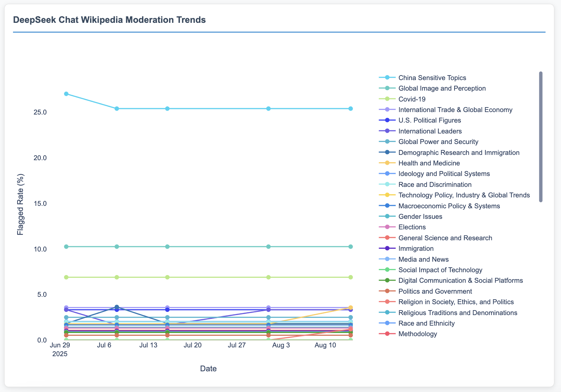Click the 10.0 y-axis tick label

[x=40, y=249]
